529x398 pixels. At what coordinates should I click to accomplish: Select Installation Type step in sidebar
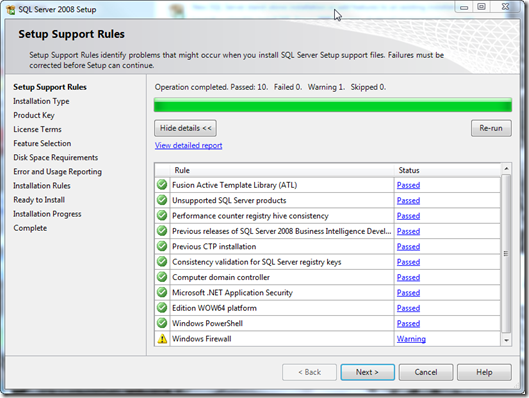click(41, 101)
